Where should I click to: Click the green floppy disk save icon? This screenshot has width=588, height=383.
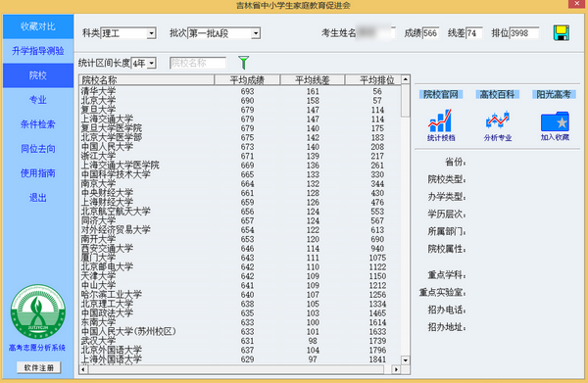(561, 33)
